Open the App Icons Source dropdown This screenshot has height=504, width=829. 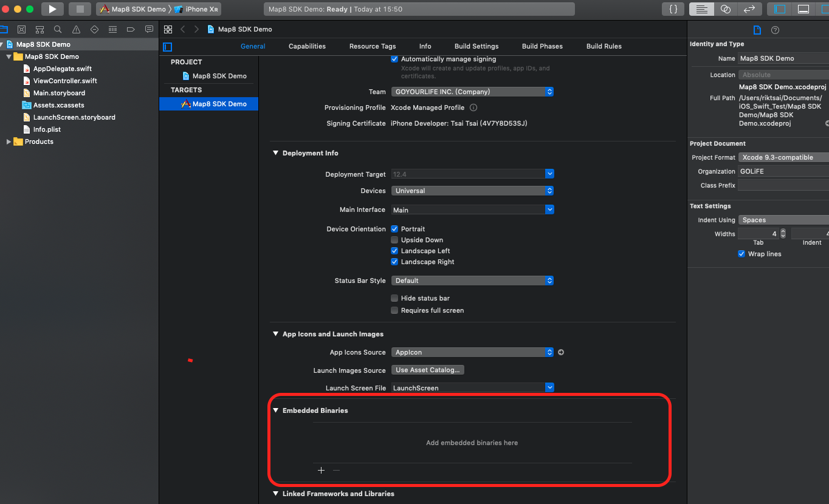(x=472, y=352)
